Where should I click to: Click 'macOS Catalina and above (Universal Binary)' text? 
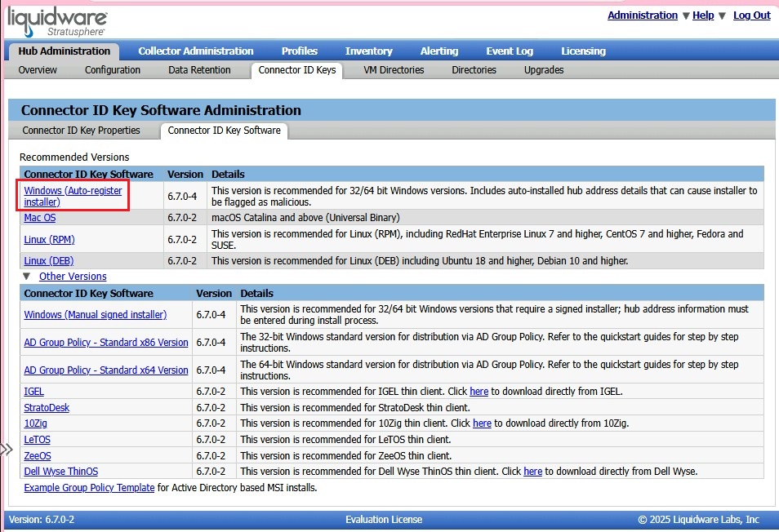305,218
